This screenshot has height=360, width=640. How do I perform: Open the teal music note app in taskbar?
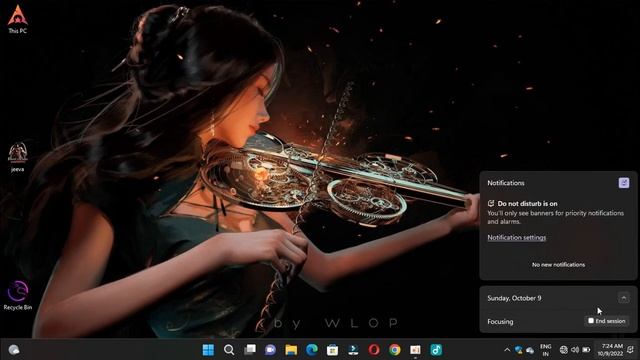click(x=436, y=350)
